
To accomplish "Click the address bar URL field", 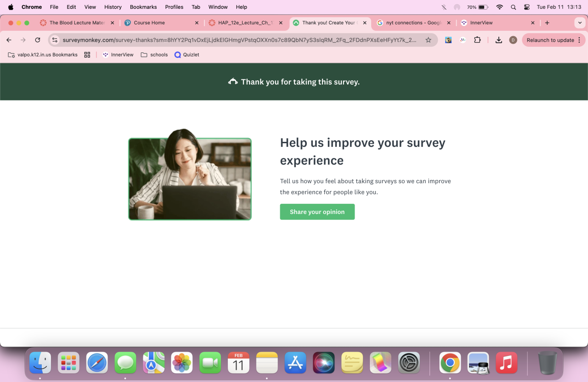I will 240,40.
